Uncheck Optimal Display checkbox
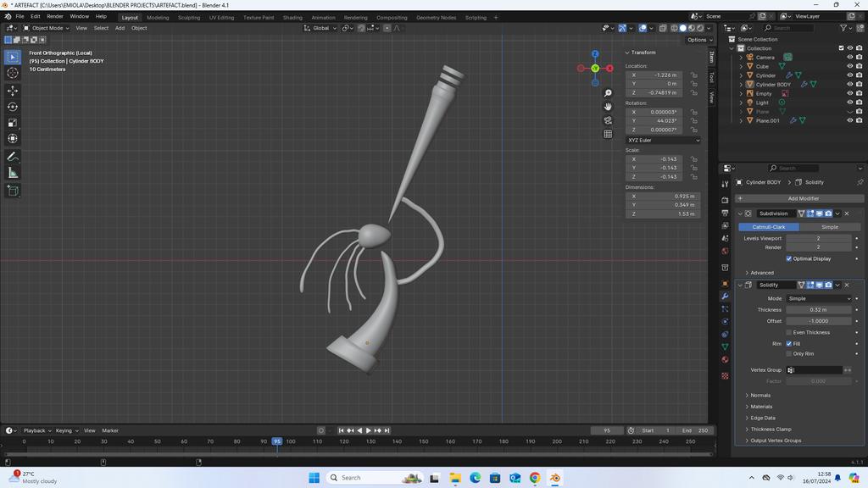Image resolution: width=868 pixels, height=488 pixels. pos(789,258)
